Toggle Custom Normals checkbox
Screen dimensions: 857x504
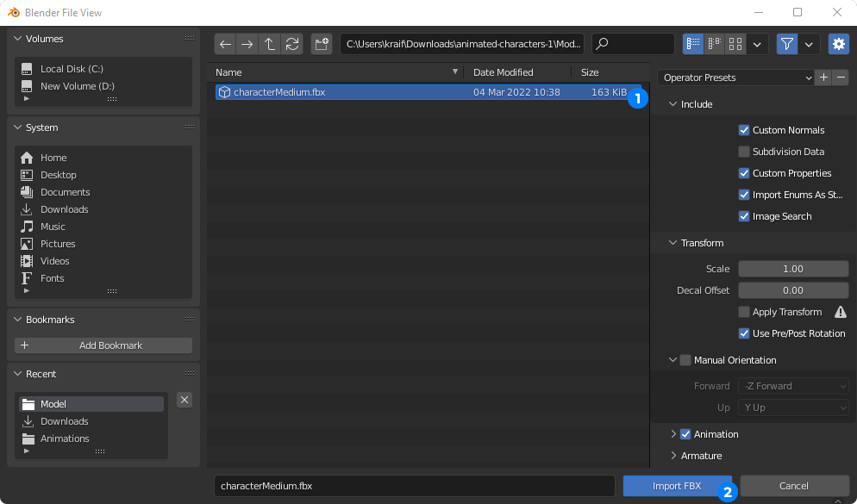744,130
